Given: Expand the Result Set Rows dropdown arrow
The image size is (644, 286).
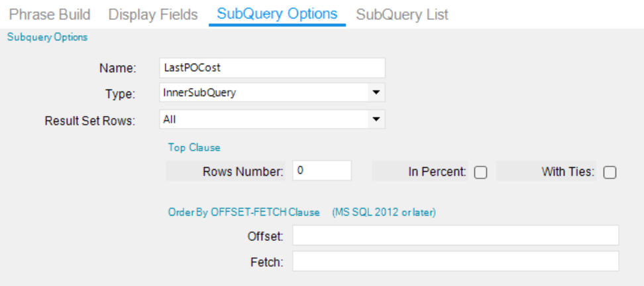Looking at the screenshot, I should click(x=376, y=119).
